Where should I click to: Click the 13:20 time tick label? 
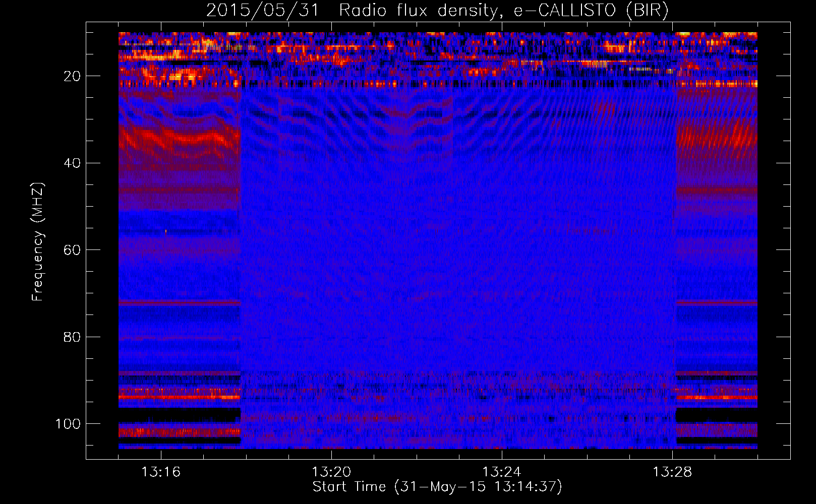tap(331, 472)
